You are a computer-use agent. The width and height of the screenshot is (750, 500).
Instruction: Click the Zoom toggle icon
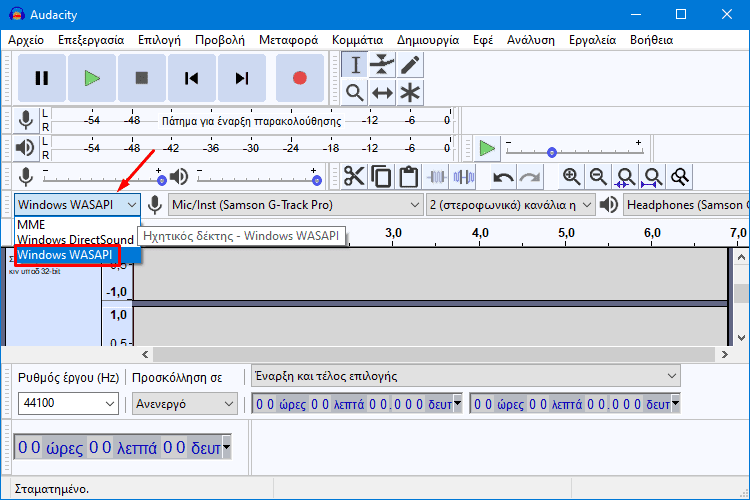(680, 177)
